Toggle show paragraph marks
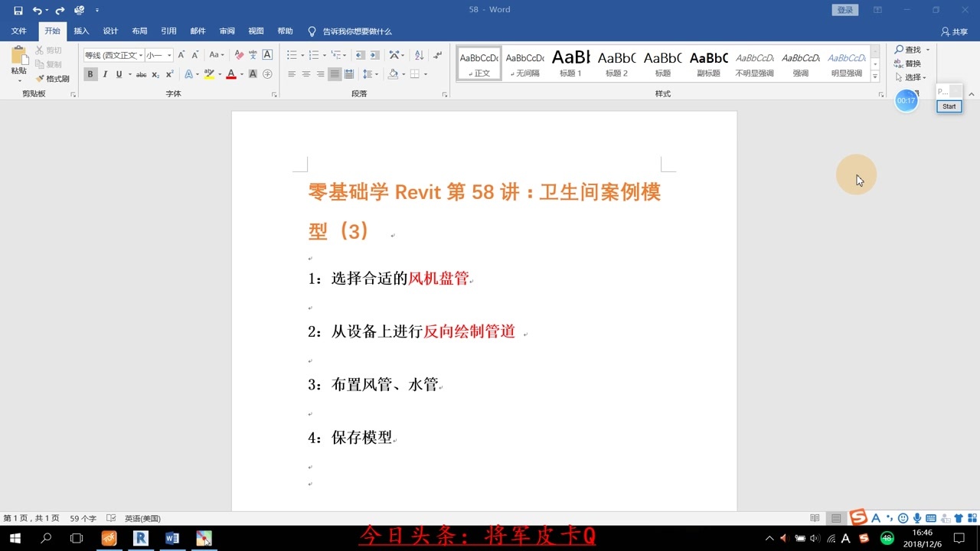 click(437, 55)
